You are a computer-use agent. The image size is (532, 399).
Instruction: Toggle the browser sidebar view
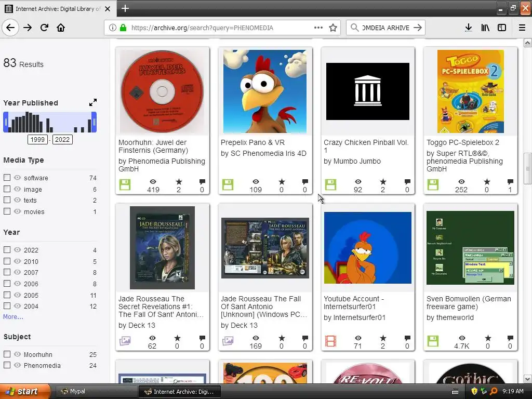point(502,28)
